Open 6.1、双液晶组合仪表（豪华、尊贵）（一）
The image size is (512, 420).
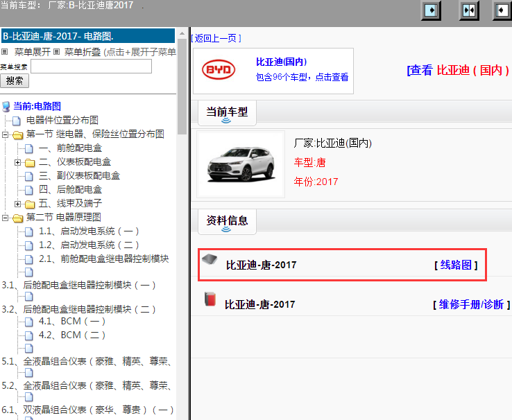[x=87, y=410]
